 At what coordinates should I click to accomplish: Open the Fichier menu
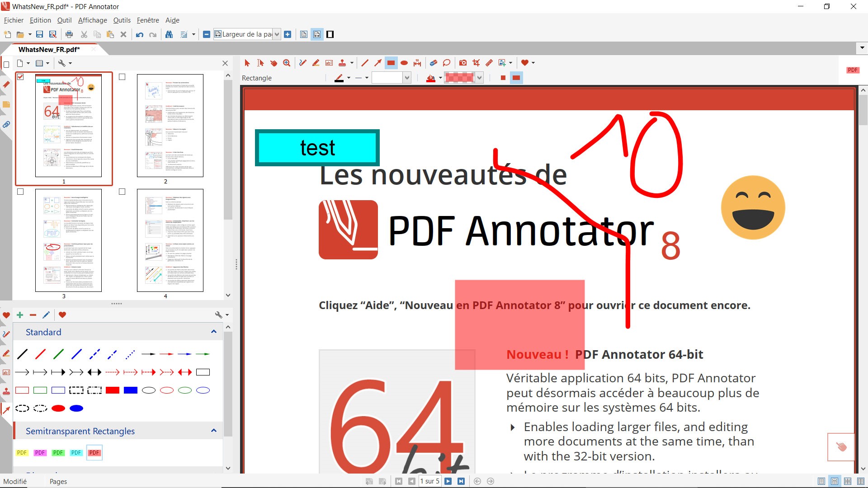tap(14, 20)
